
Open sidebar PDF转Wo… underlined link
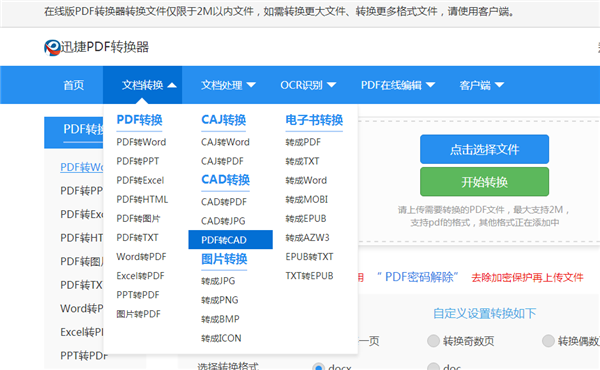click(82, 167)
